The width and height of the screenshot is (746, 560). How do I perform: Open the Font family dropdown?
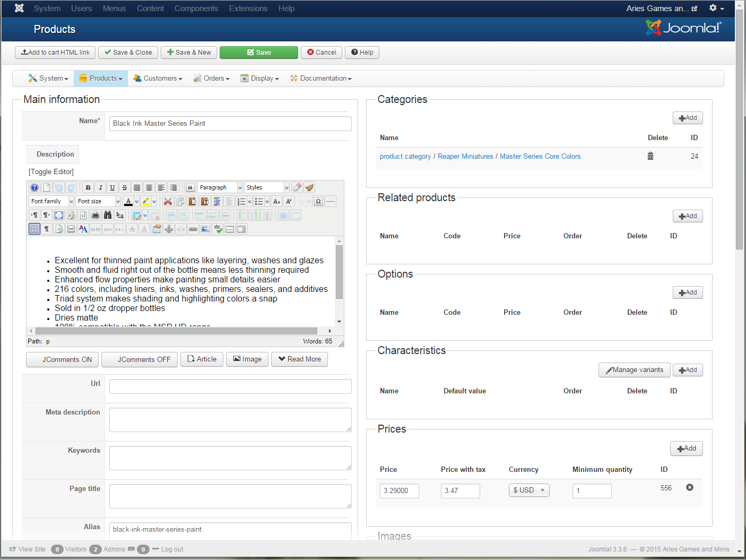click(51, 201)
